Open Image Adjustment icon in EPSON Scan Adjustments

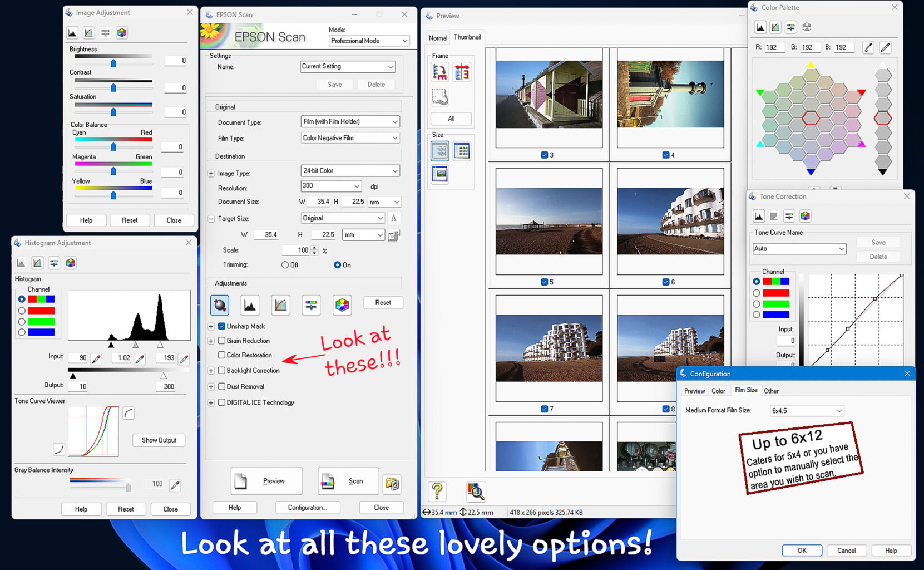pos(311,304)
